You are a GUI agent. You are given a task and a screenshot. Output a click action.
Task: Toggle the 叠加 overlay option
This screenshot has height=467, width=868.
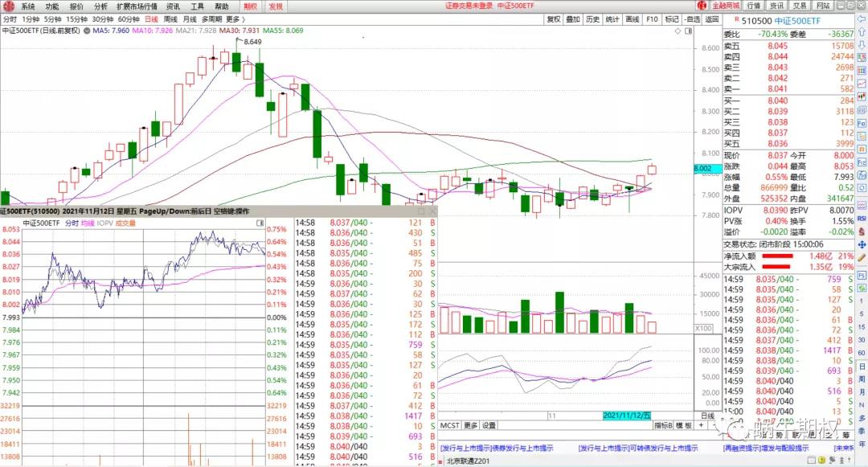573,18
